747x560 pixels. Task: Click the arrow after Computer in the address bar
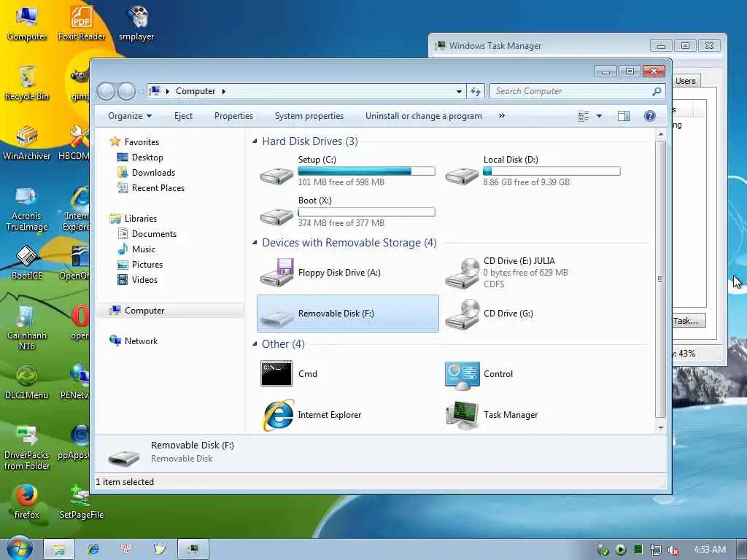pos(223,91)
